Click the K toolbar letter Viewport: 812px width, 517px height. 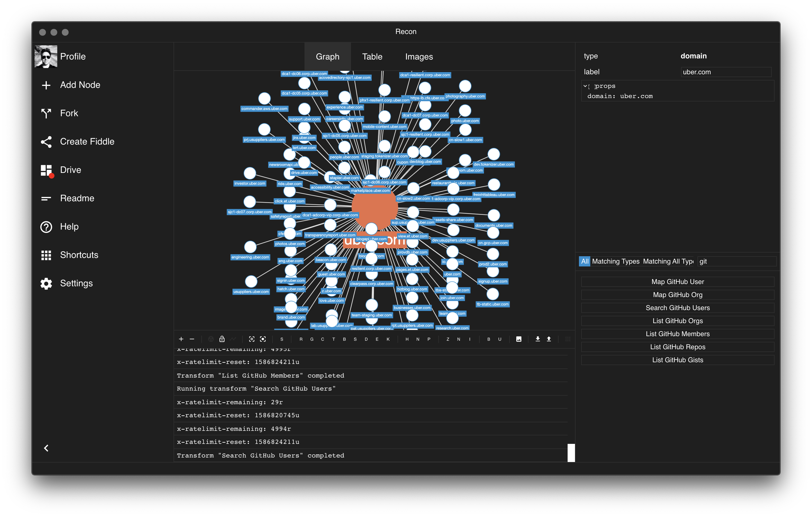coord(388,339)
